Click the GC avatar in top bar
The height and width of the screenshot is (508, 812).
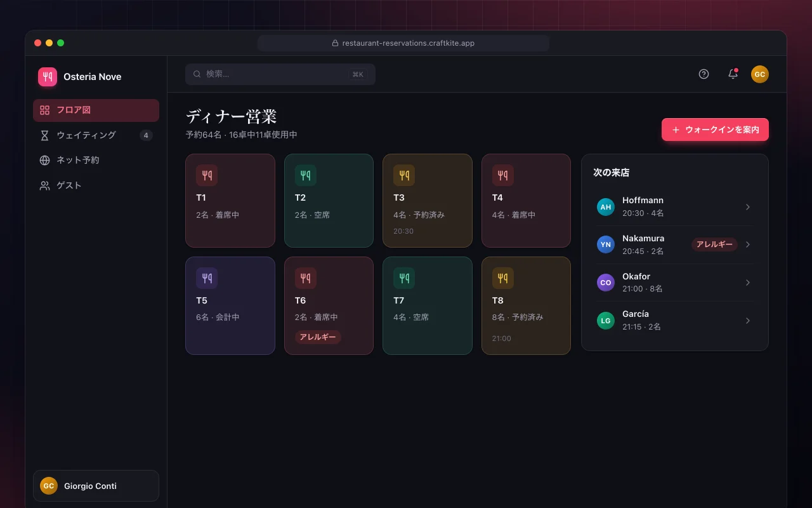pos(760,74)
